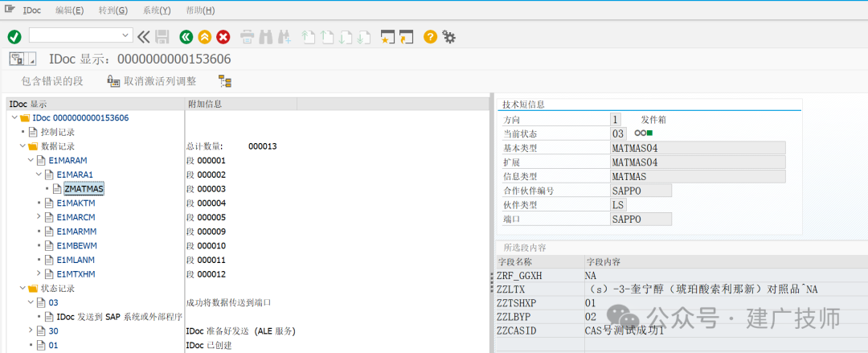Image resolution: width=868 pixels, height=353 pixels.
Task: Expand the status 30 node
Action: point(31,330)
